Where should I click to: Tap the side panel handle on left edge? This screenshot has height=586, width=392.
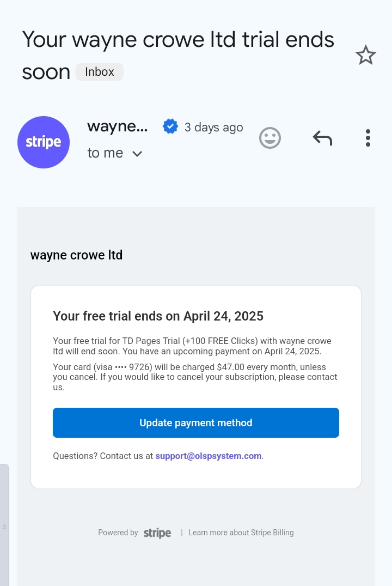pyautogui.click(x=4, y=526)
